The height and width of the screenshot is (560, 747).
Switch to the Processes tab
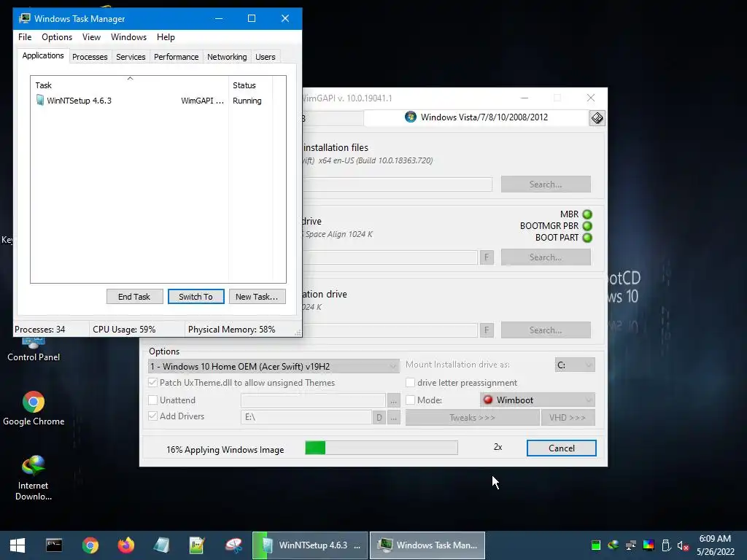[90, 57]
